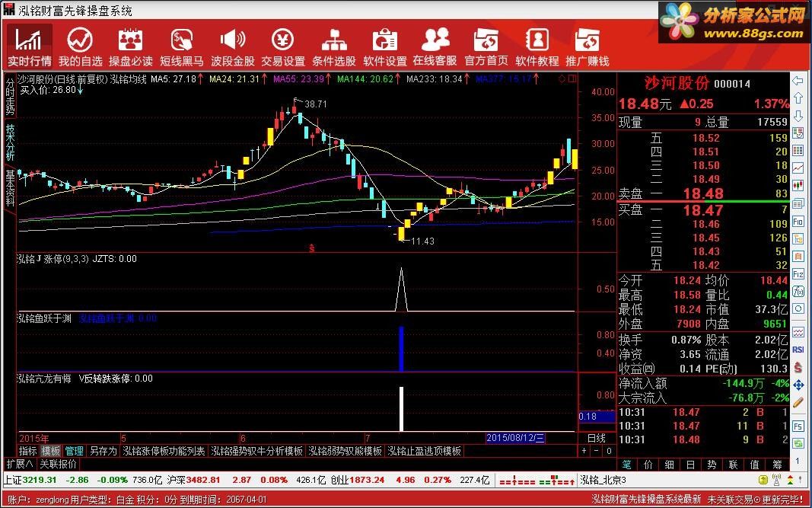Click the 关联报价 tab
This screenshot has width=812, height=508.
[x=59, y=463]
